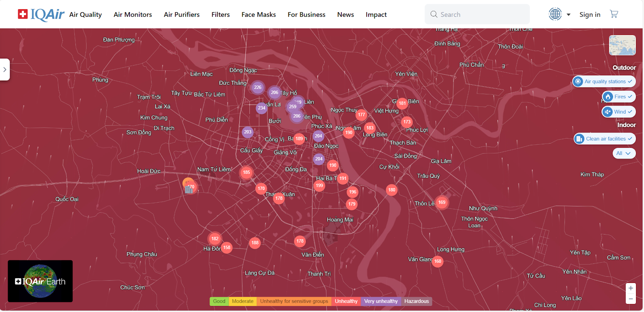Select the station marker showing 259
The width and height of the screenshot is (644, 312).
(293, 107)
